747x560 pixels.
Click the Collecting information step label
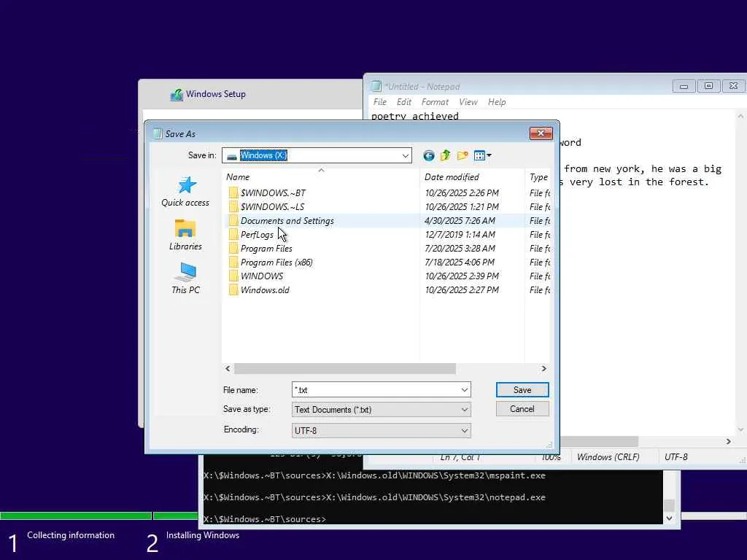71,535
